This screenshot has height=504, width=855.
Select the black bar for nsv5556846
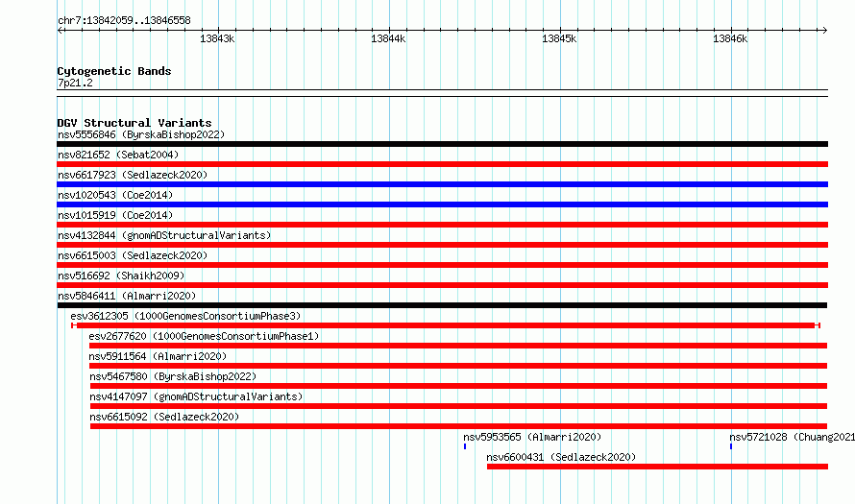point(442,144)
